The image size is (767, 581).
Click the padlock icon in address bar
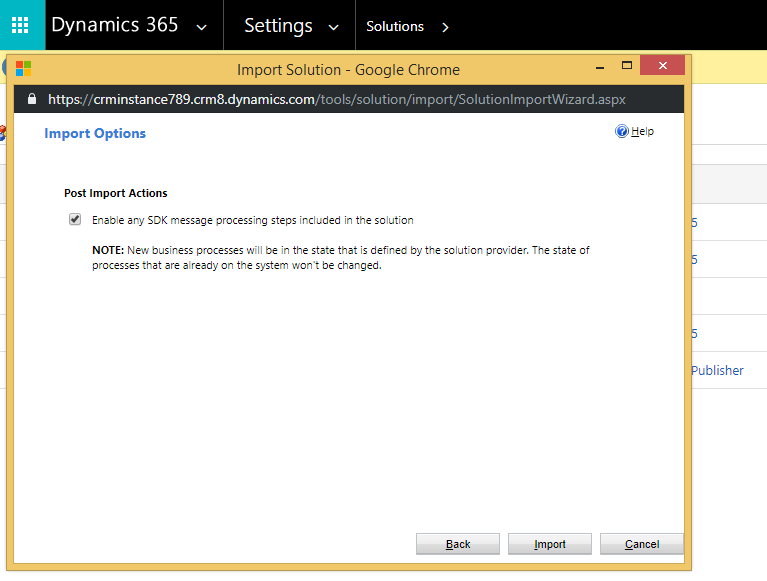click(x=32, y=99)
